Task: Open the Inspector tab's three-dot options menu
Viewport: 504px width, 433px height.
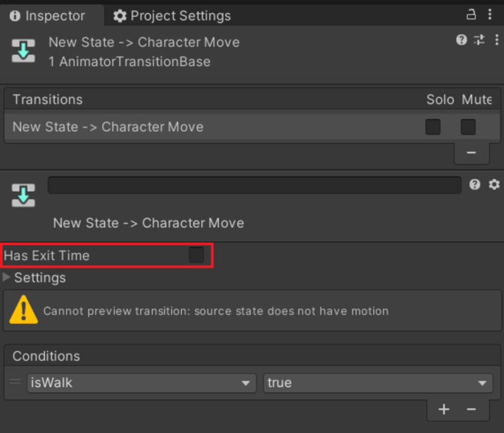Action: [490, 14]
